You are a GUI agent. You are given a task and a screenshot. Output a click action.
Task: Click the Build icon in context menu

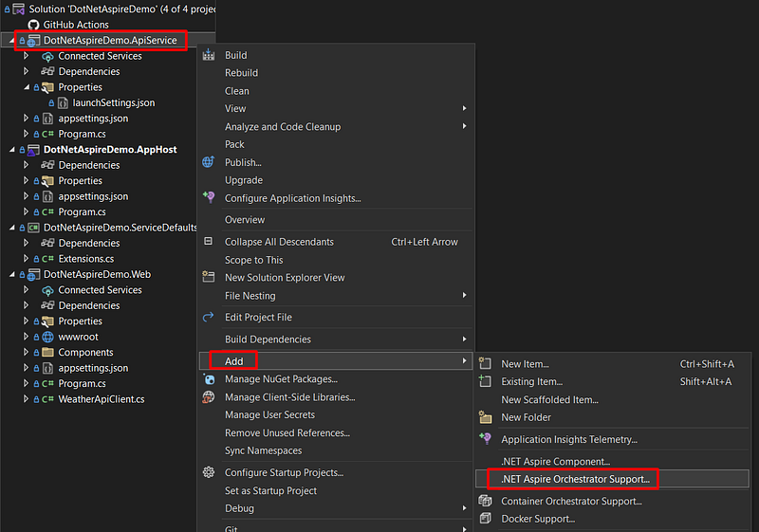click(x=209, y=55)
